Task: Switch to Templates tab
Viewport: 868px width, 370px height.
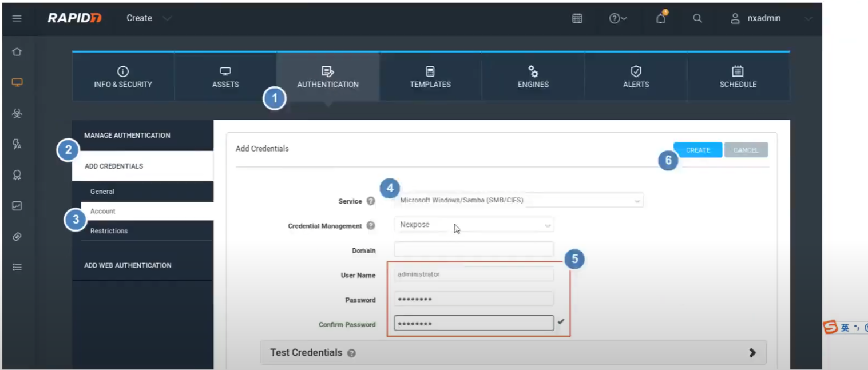Action: click(x=430, y=77)
